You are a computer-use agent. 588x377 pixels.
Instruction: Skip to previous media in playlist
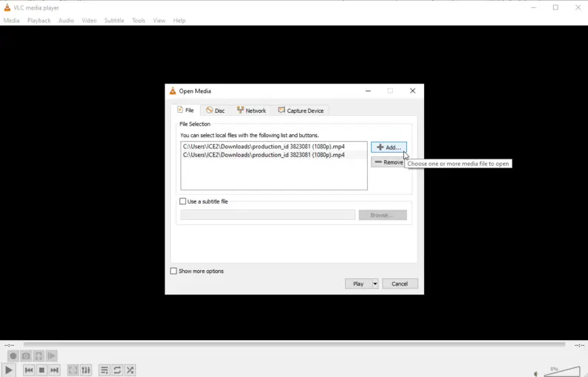[x=29, y=370]
